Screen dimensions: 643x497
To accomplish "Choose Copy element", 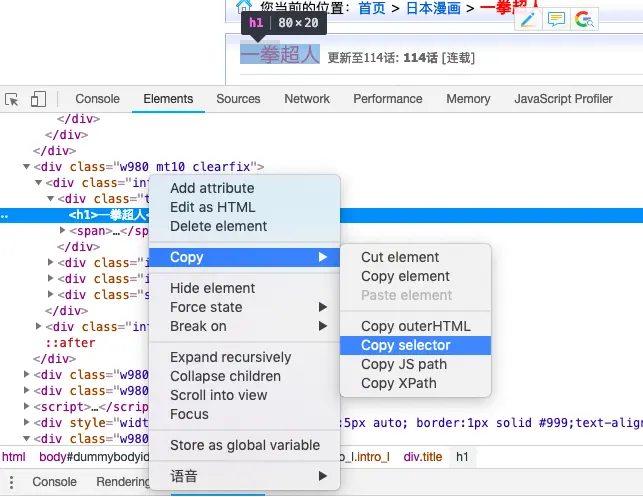I will pyautogui.click(x=415, y=276).
